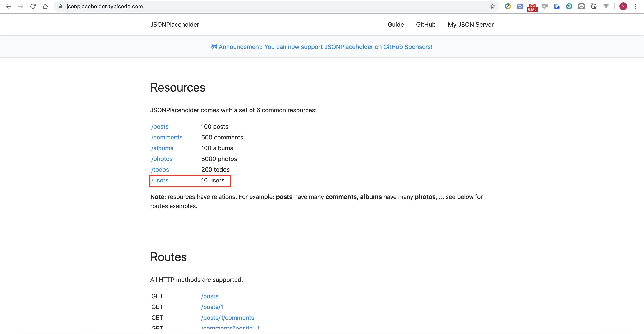Click the Vue devtools extension icon

point(606,7)
